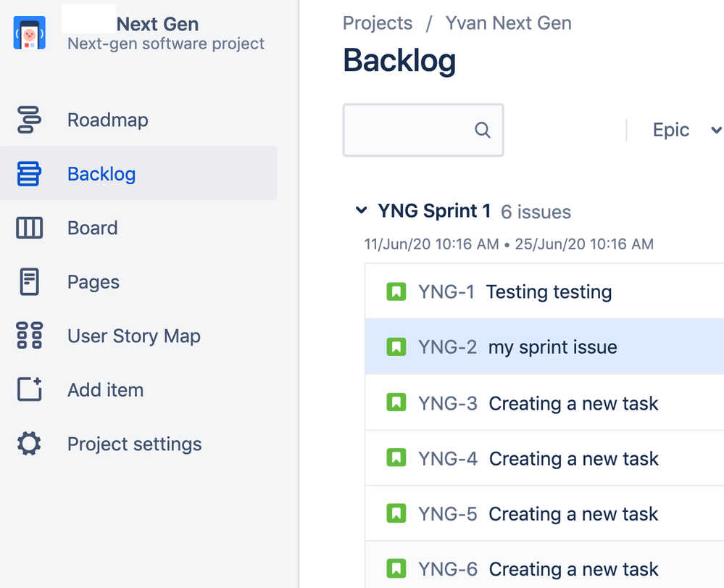724x588 pixels.
Task: Select the Backlog stacked-lines icon
Action: pyautogui.click(x=29, y=174)
